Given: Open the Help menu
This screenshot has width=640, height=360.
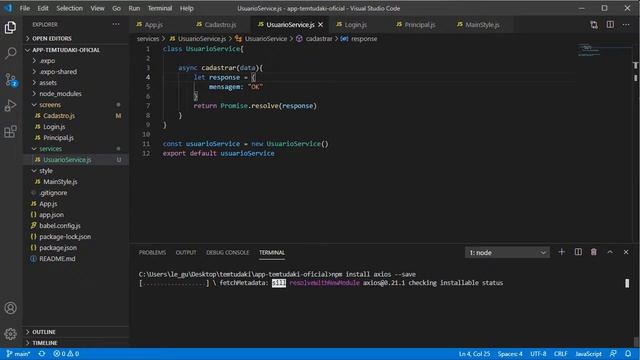Looking at the screenshot, I should point(187,8).
